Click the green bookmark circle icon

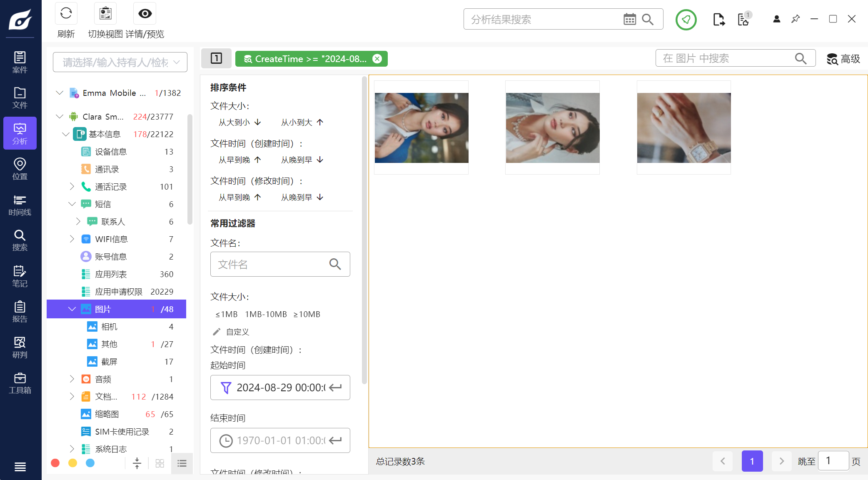click(x=686, y=19)
